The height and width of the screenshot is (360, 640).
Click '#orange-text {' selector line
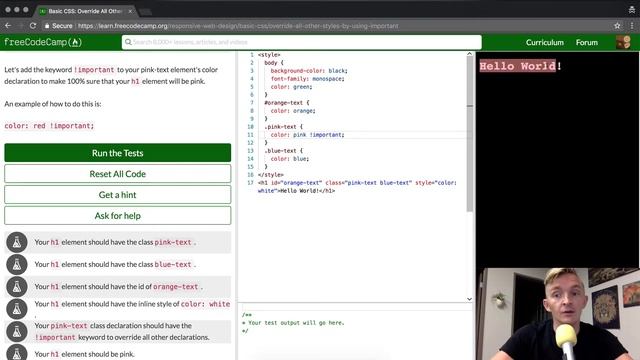287,103
